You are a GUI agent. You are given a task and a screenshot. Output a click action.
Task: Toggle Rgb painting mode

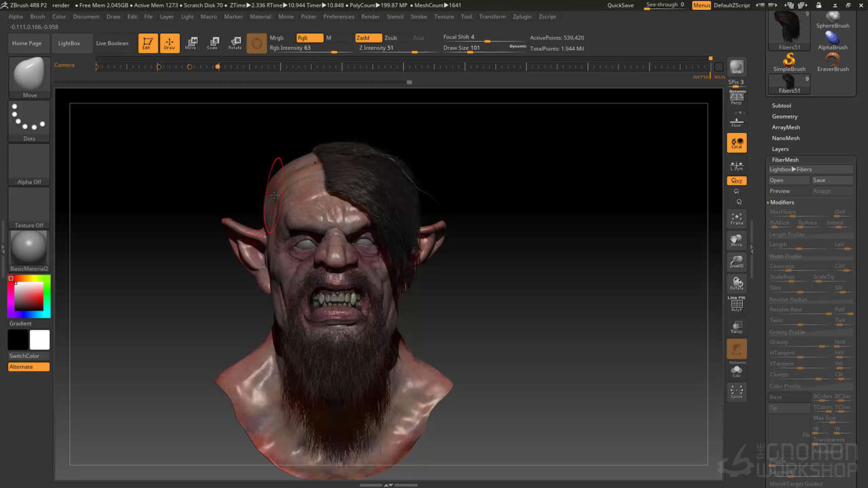309,38
